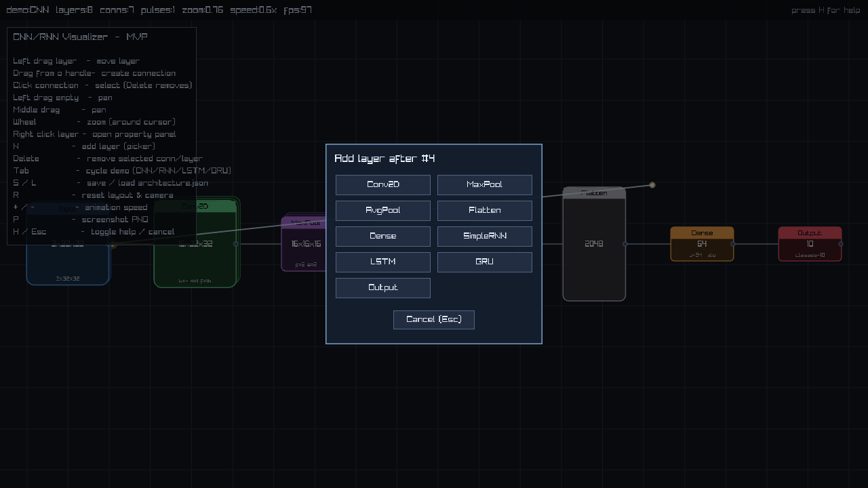Click the 'Tab - cycle demo' help line
This screenshot has height=488, width=868.
122,171
